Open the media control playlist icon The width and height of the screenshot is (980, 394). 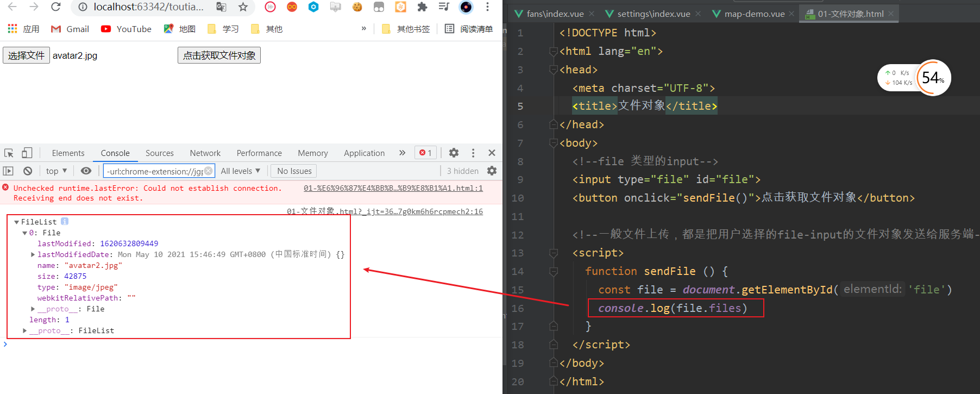coord(444,7)
